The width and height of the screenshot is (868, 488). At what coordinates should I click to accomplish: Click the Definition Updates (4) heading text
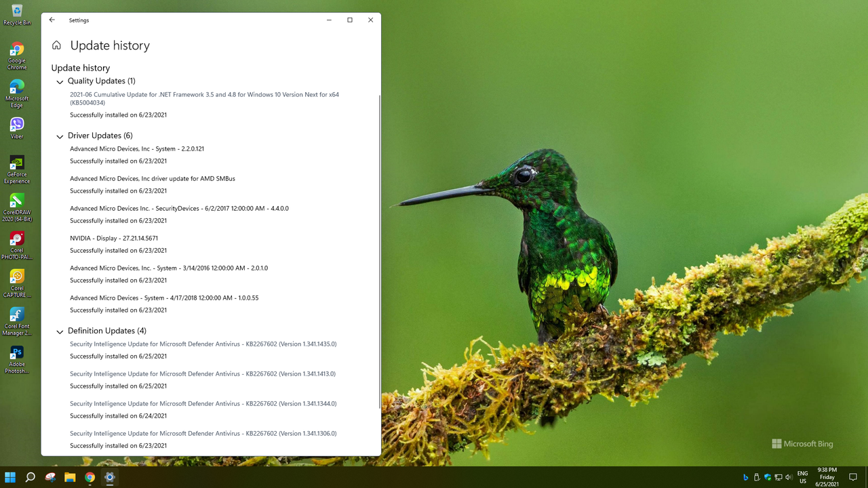pyautogui.click(x=107, y=331)
